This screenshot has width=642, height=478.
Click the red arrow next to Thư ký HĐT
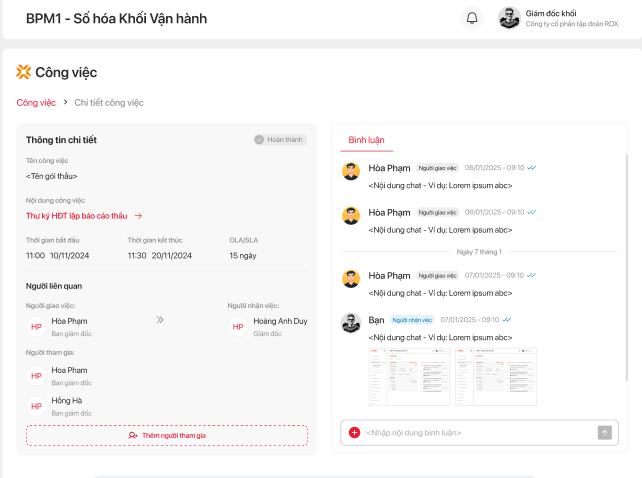[x=139, y=215]
